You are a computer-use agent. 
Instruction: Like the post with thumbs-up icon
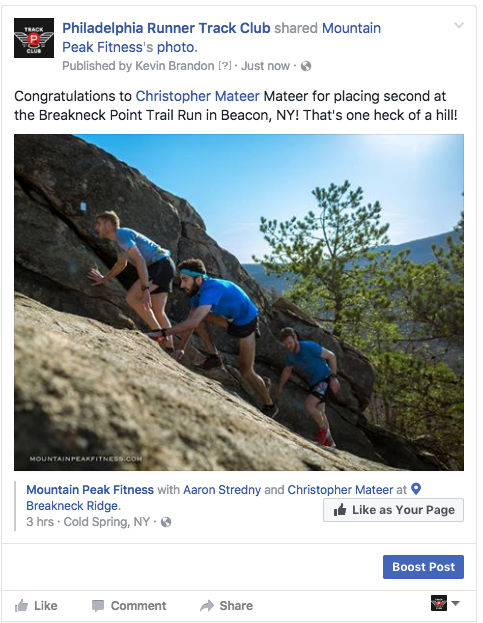click(21, 606)
